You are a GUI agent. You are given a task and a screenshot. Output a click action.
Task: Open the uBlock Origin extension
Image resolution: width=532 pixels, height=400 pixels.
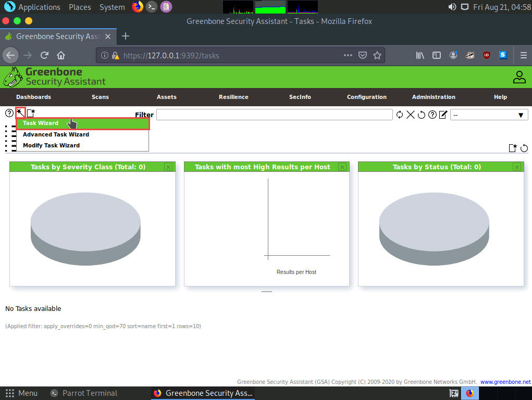click(487, 55)
